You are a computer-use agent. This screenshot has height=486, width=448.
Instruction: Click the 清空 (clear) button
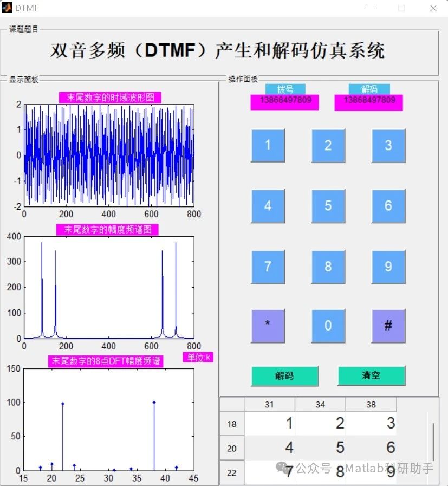click(371, 375)
